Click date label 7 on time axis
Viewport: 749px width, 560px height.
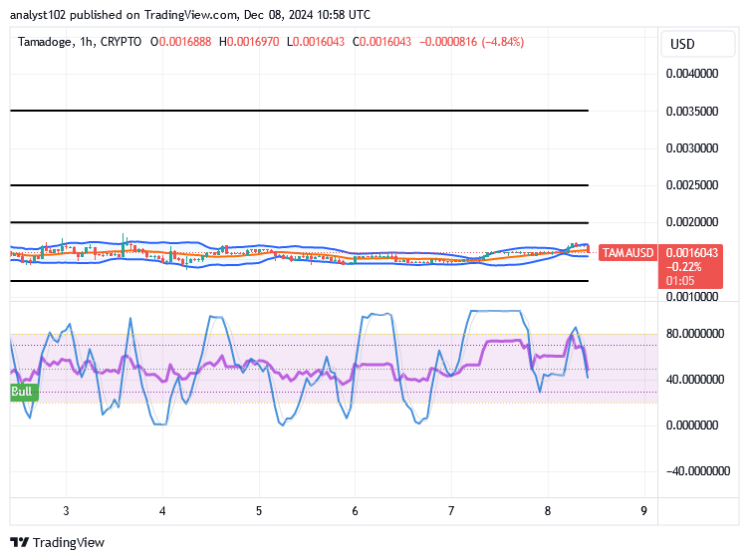coord(451,511)
